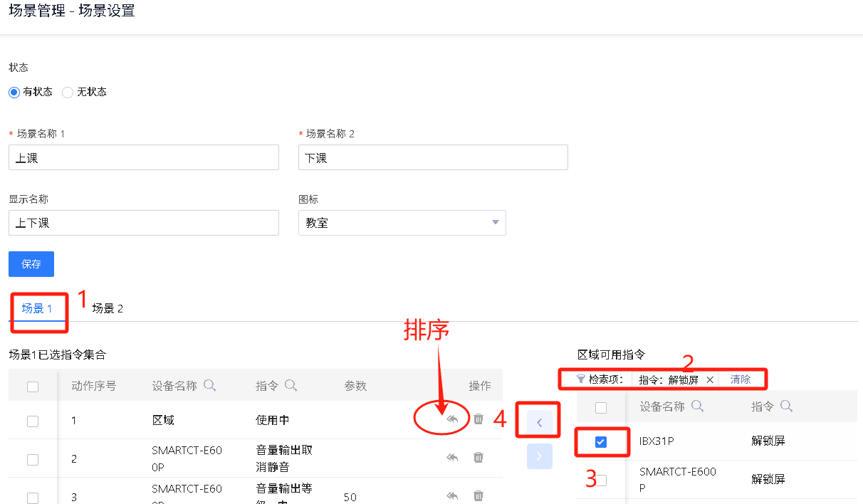Delete the row 1 区域 command

click(478, 419)
